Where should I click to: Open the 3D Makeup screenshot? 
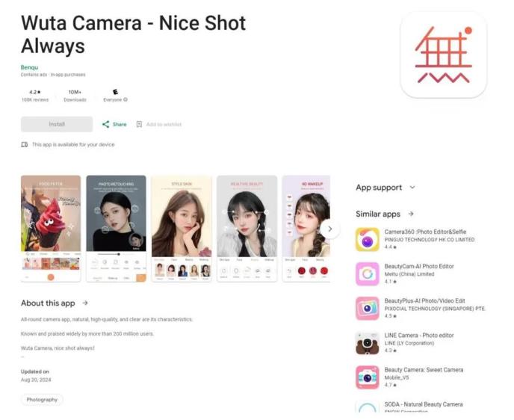(x=306, y=229)
